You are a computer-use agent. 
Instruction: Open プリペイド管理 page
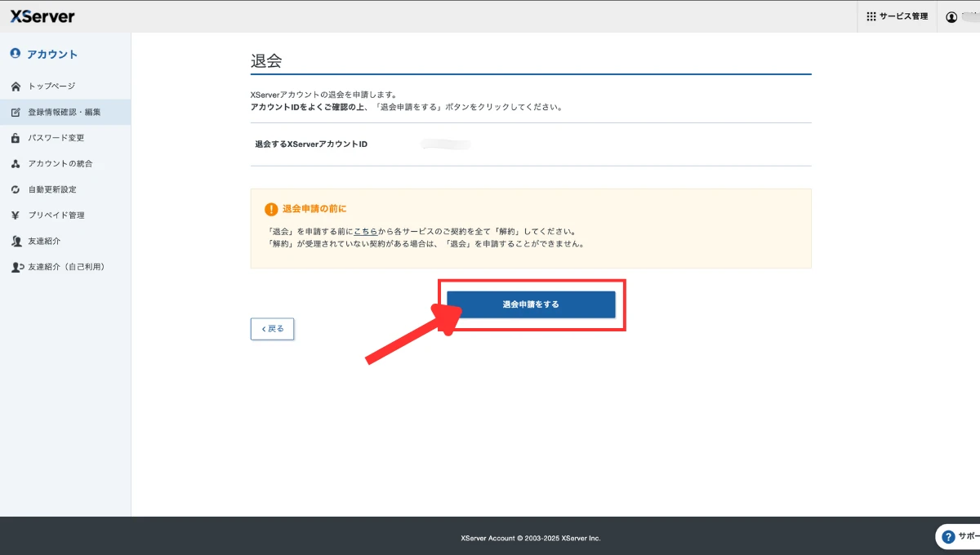(x=56, y=215)
